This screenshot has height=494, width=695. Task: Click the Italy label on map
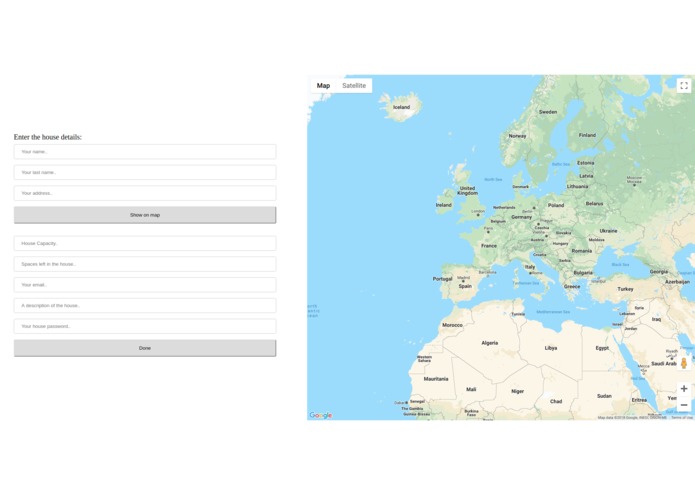pos(530,267)
